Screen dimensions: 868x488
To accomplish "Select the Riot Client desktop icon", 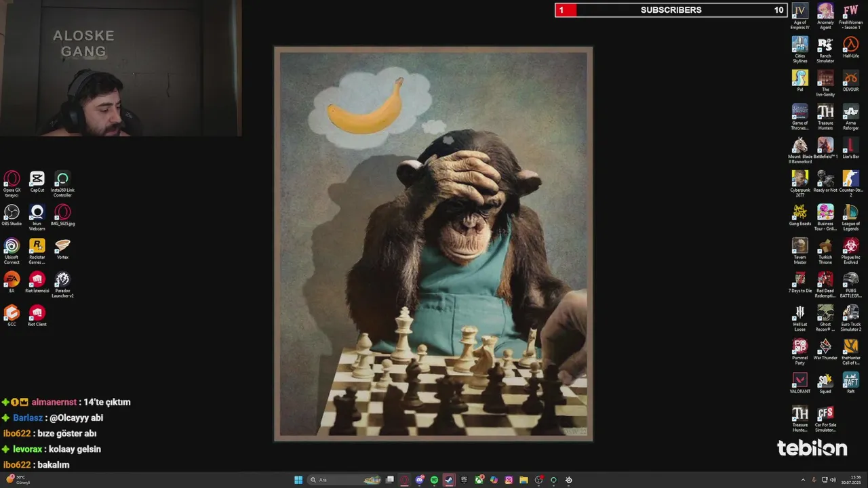I will [x=37, y=316].
